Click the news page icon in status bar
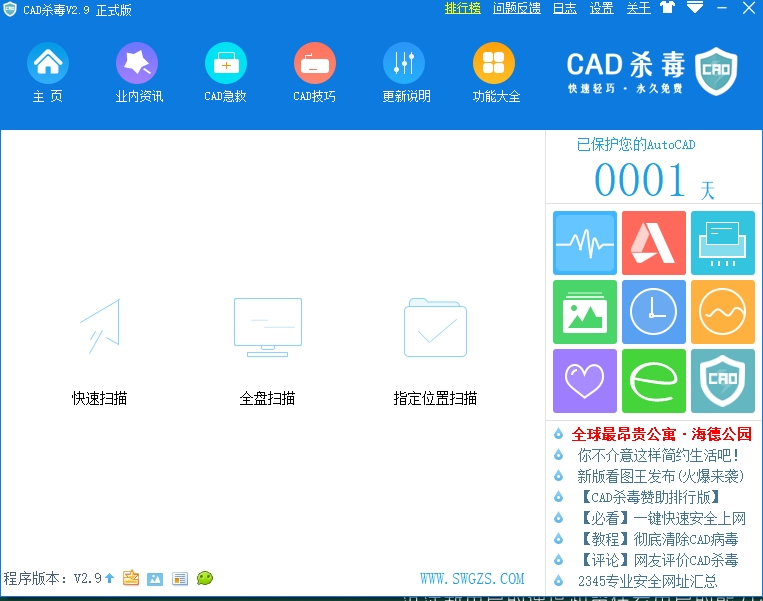Screen dimensions: 763x601 (180, 579)
